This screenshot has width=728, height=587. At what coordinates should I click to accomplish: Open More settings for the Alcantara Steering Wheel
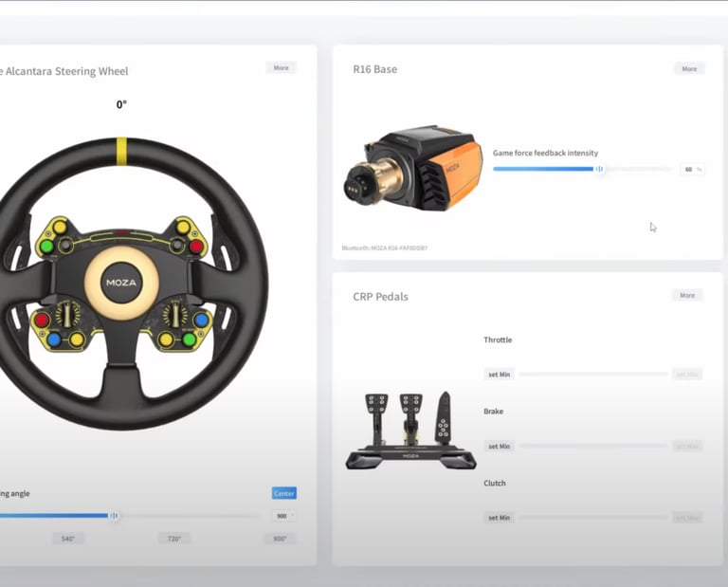tap(281, 67)
